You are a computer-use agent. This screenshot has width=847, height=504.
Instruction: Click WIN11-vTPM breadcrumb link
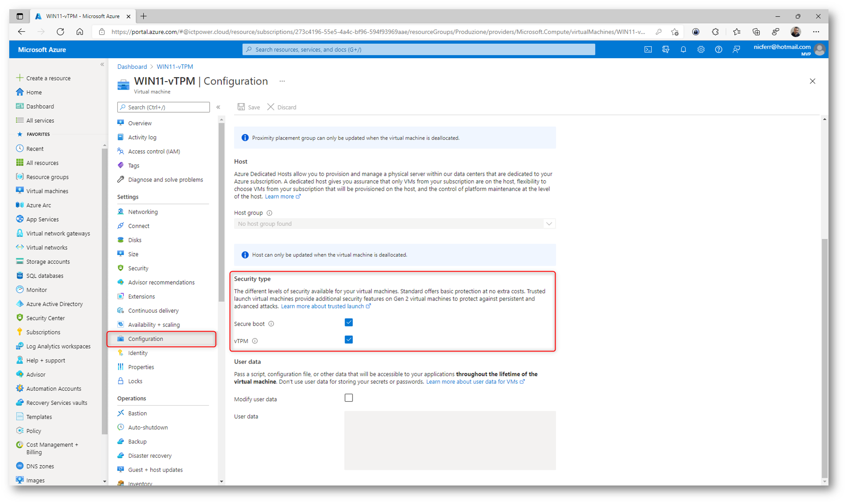175,67
